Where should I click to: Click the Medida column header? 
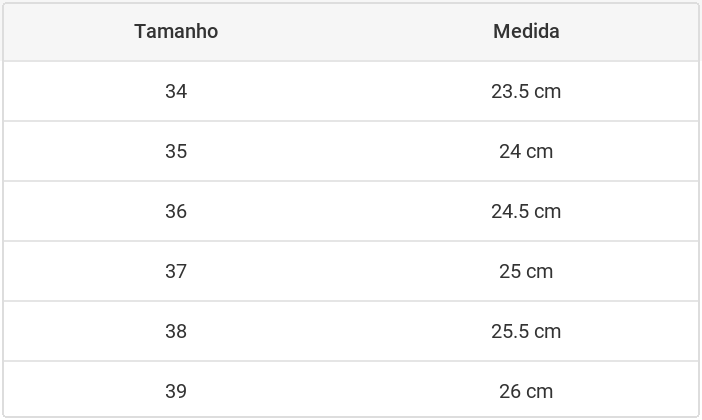click(526, 31)
